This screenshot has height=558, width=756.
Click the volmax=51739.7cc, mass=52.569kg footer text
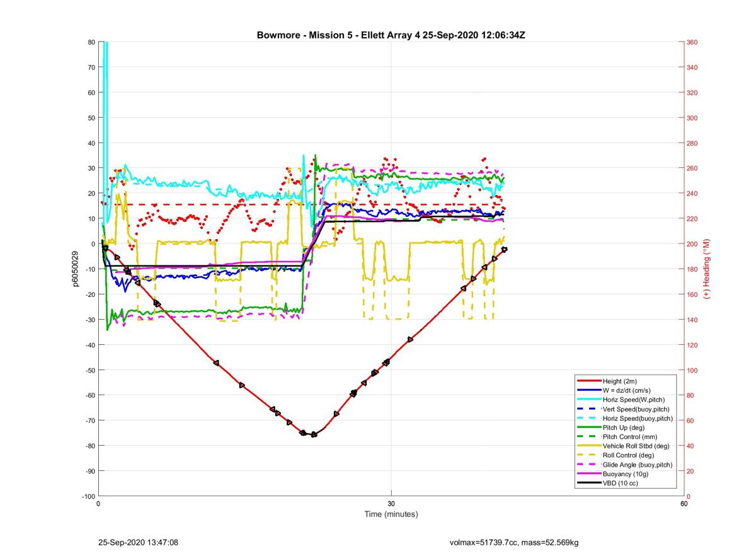point(514,542)
